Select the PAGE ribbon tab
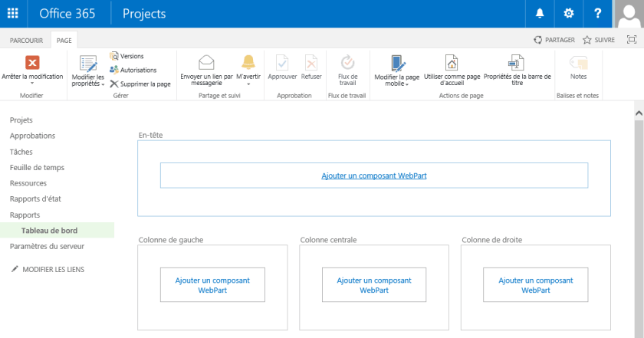The width and height of the screenshot is (644, 338). pyautogui.click(x=64, y=40)
